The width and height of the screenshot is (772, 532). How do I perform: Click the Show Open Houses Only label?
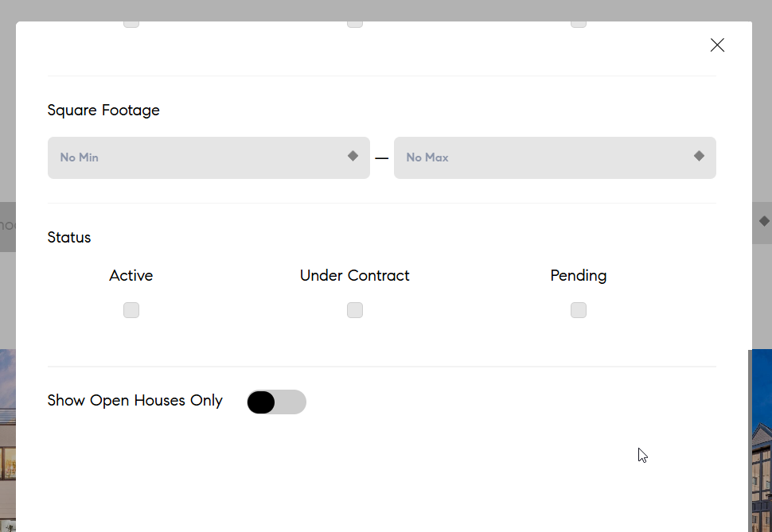[135, 401]
